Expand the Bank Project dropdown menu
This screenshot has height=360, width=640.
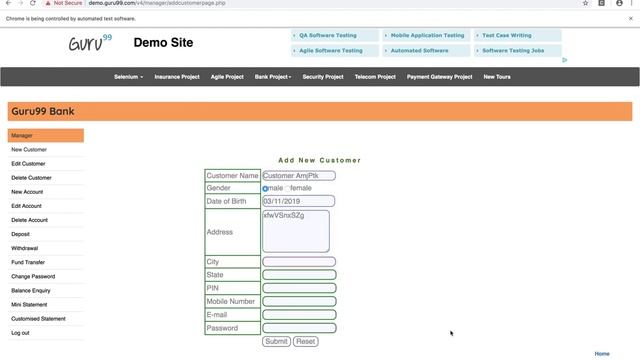pyautogui.click(x=273, y=77)
